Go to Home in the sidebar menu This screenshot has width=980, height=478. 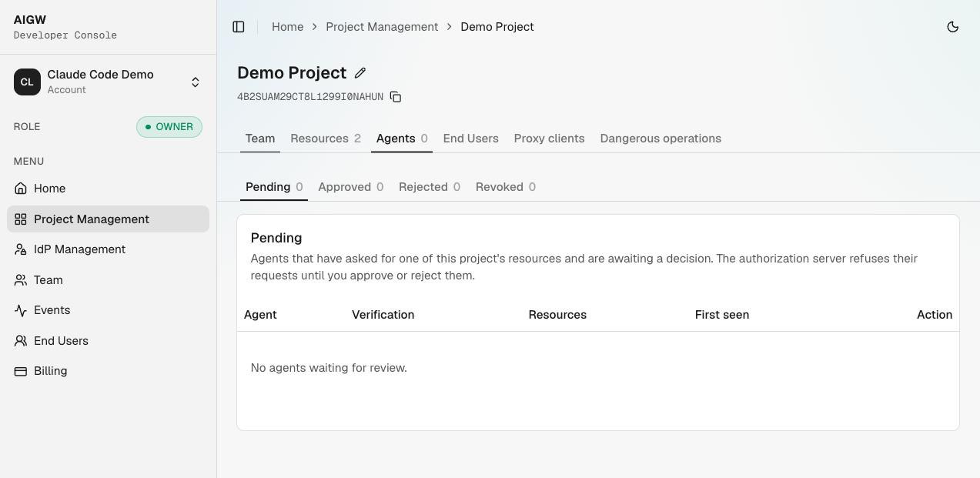[108, 189]
